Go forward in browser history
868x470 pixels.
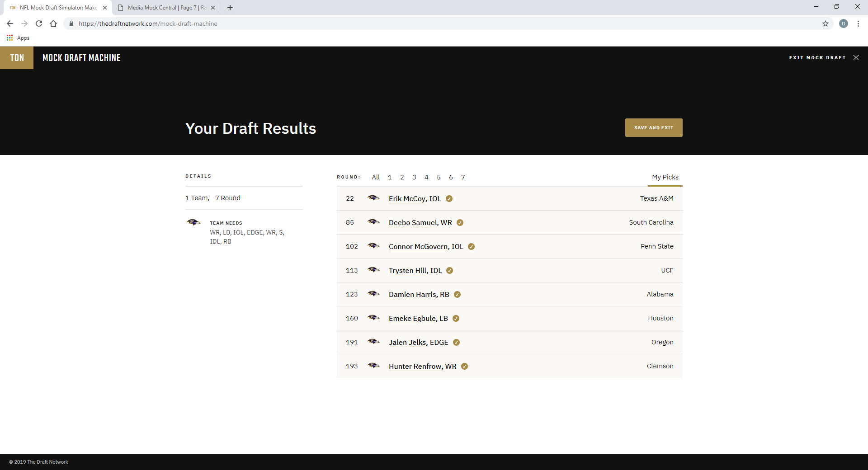coord(24,23)
